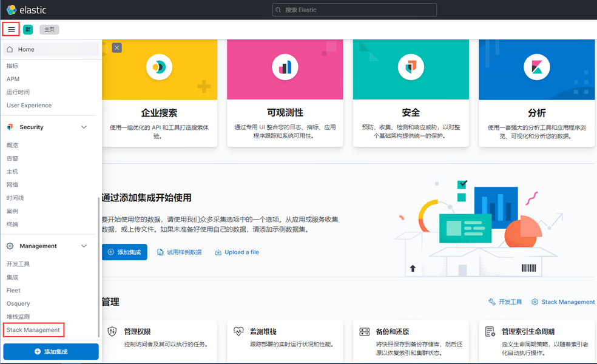The image size is (597, 364).
Task: Click the document-gear icon on 管理索引生命周期 card
Action: point(490,332)
